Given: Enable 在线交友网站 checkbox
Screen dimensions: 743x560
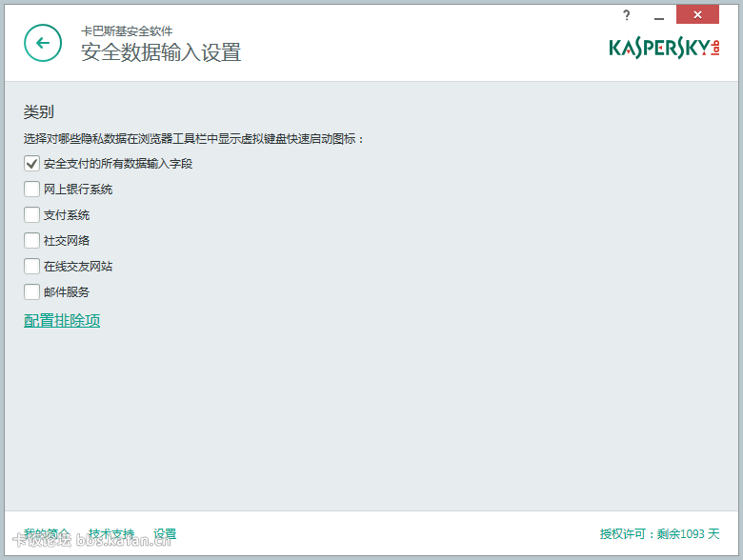Looking at the screenshot, I should tap(31, 266).
